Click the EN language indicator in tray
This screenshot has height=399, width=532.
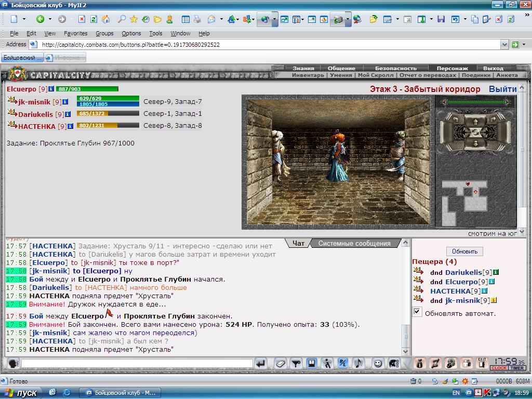[456, 393]
